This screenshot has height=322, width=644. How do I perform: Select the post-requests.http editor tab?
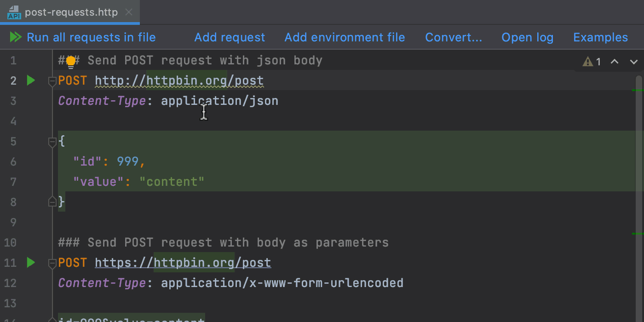tap(70, 12)
